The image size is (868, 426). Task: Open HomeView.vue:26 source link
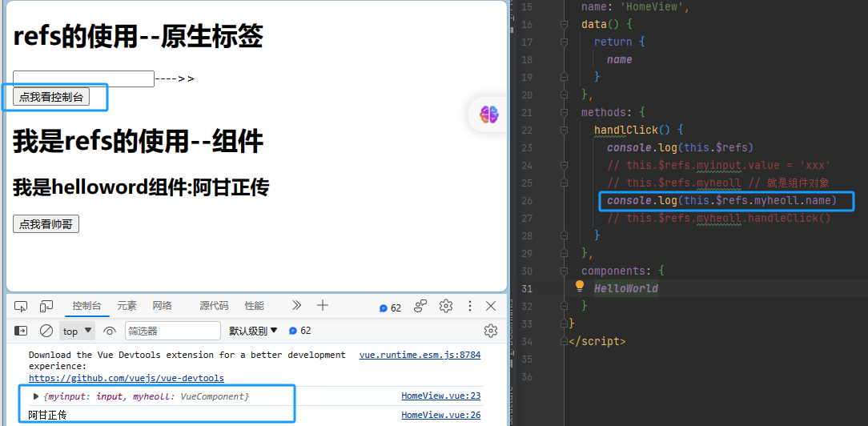point(440,414)
